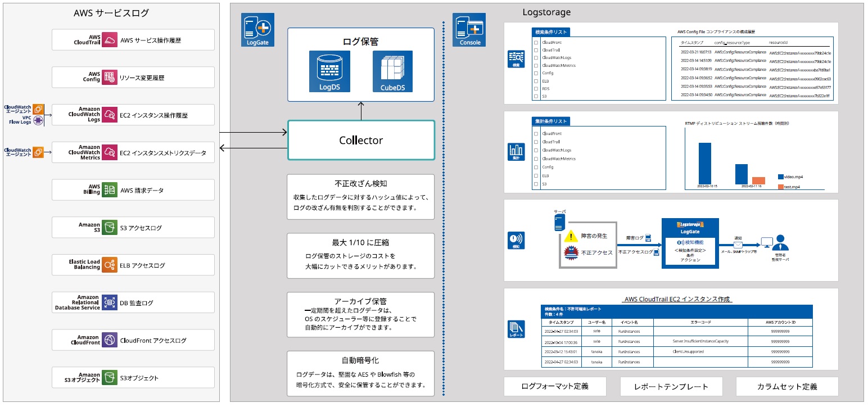Click the config_resourceType column header
This screenshot has height=407, width=868.
(x=731, y=42)
